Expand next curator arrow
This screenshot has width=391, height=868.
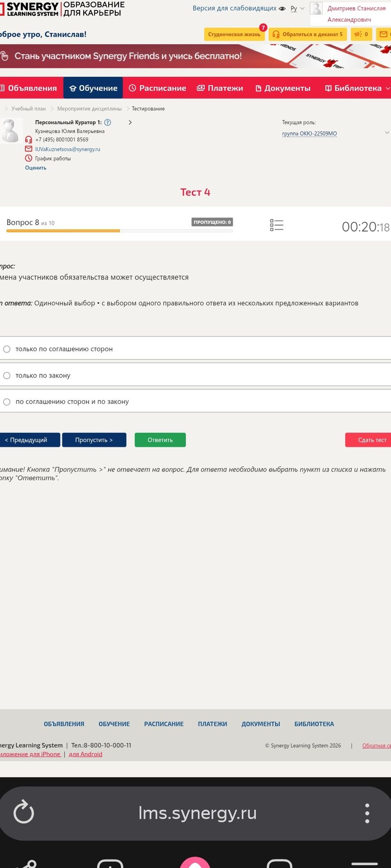pyautogui.click(x=130, y=123)
